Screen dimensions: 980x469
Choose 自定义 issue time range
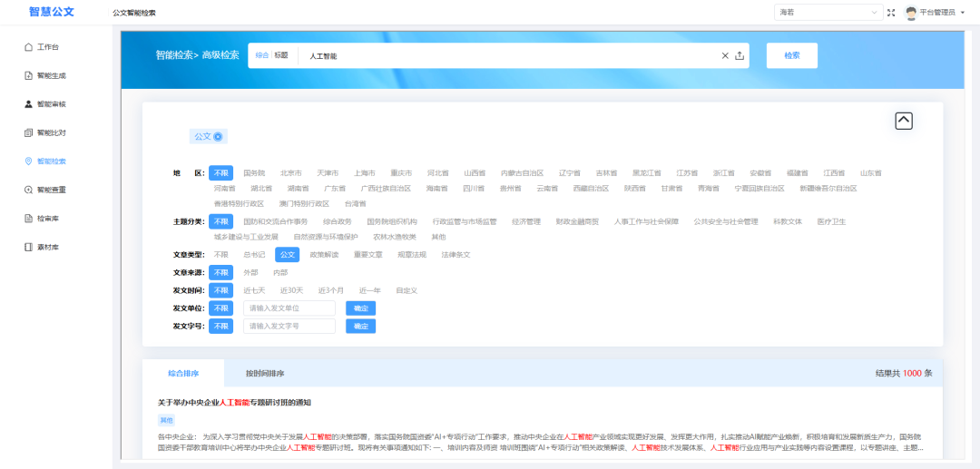coord(407,290)
